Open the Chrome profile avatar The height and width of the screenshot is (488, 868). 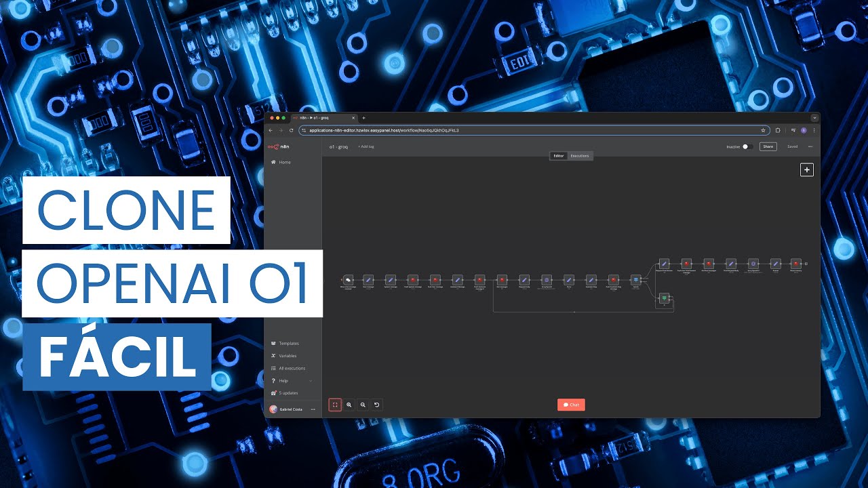(x=804, y=130)
